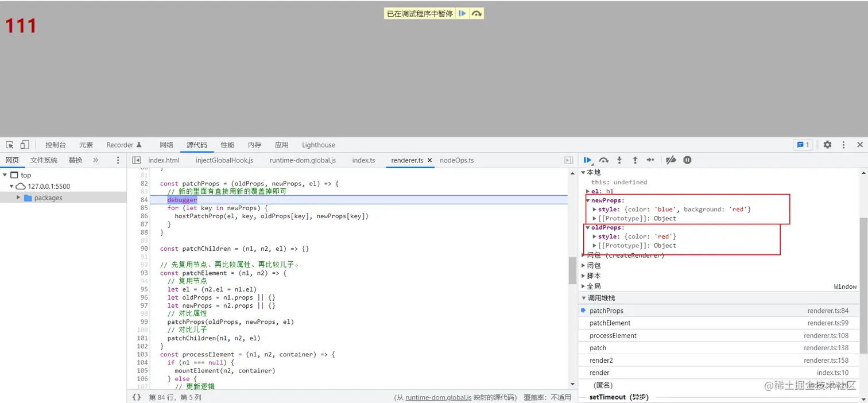Expand the el: h1 variable

[x=588, y=191]
